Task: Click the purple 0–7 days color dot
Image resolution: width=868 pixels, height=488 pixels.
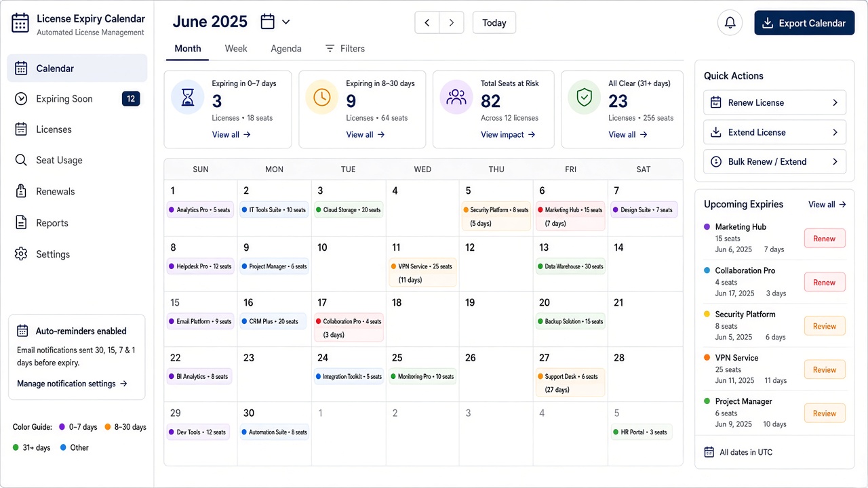Action: click(x=62, y=427)
